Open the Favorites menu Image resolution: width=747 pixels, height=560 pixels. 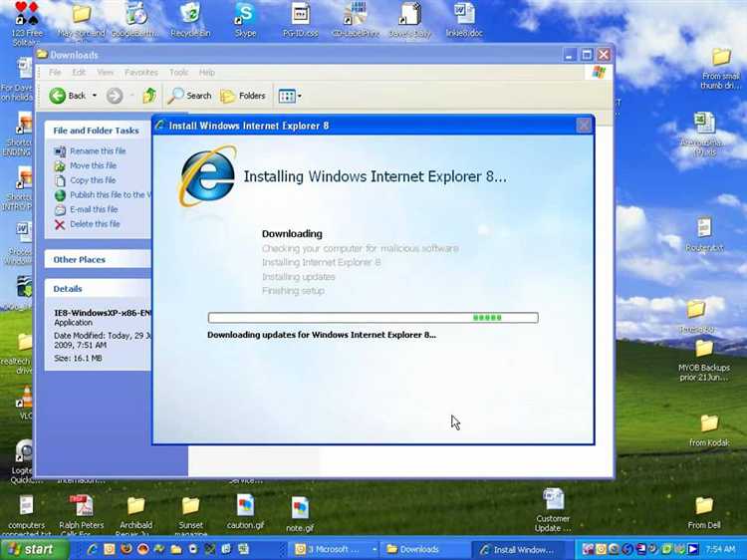141,73
